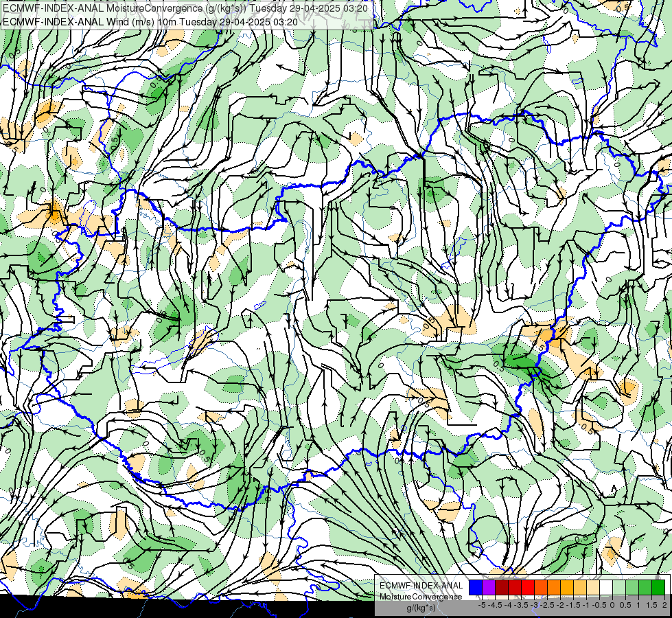
Task: Click the 1 tick label on the colorbar
Action: (638, 605)
